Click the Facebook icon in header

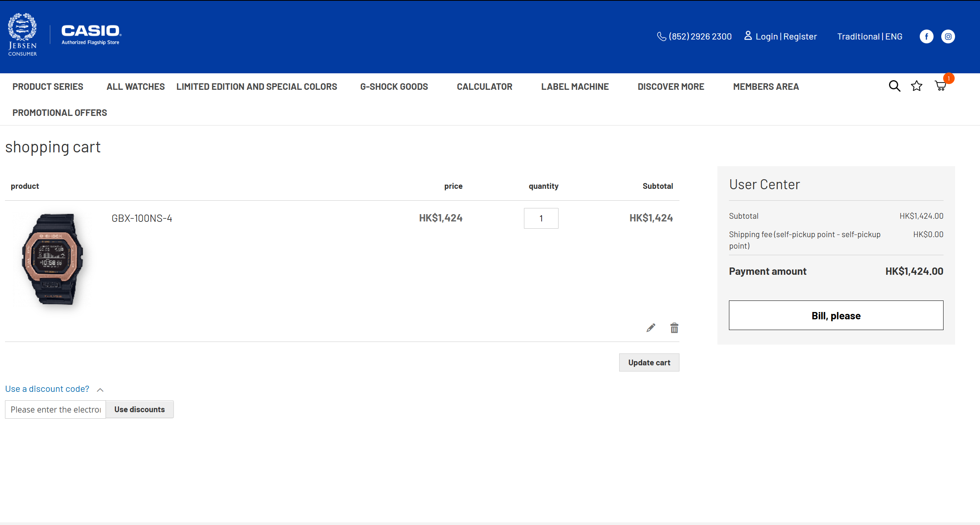(x=926, y=36)
